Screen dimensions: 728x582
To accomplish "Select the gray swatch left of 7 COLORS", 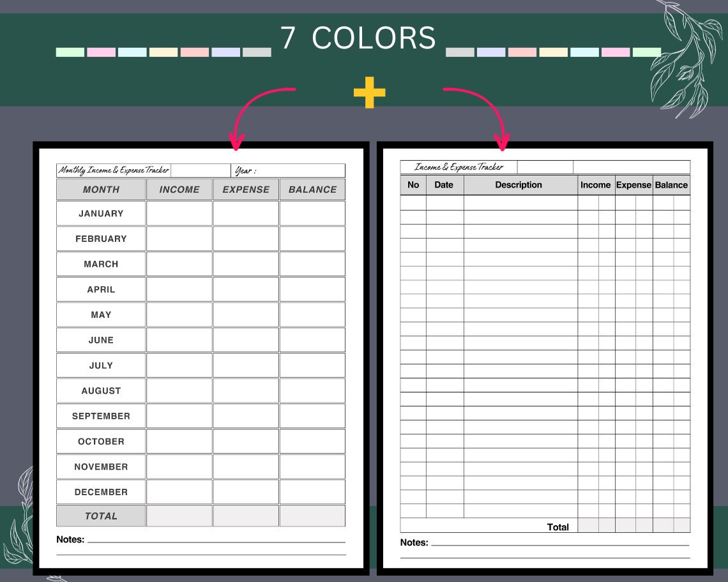I will [x=257, y=52].
